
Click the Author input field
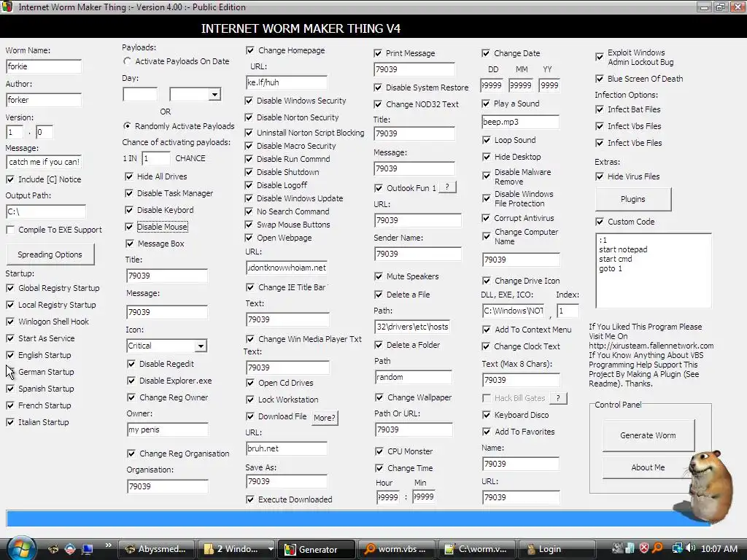click(x=44, y=100)
